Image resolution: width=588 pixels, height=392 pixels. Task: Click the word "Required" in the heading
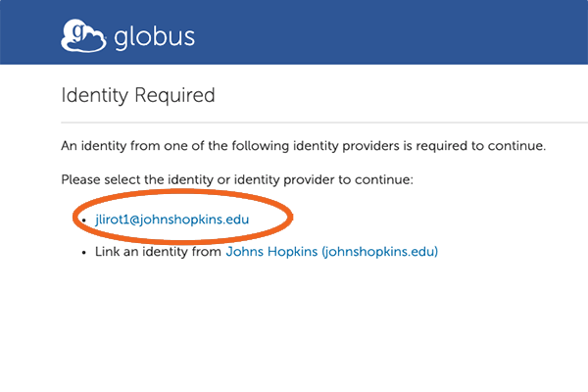click(174, 95)
